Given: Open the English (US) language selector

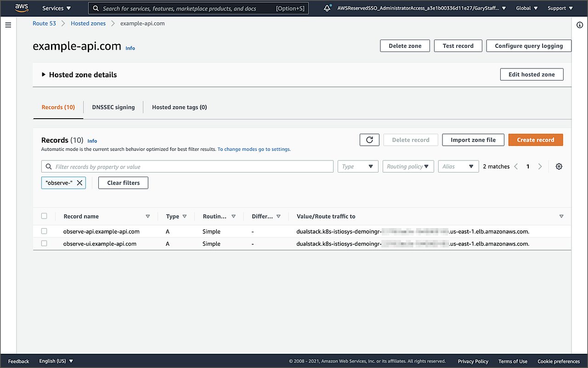Looking at the screenshot, I should pyautogui.click(x=56, y=361).
